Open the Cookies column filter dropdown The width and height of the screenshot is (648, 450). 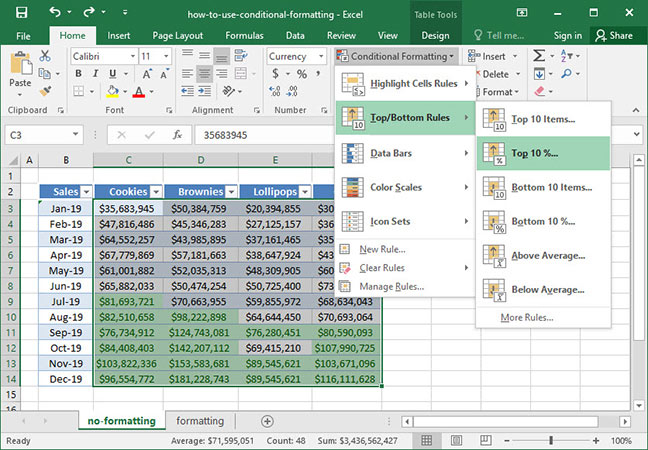click(x=156, y=192)
